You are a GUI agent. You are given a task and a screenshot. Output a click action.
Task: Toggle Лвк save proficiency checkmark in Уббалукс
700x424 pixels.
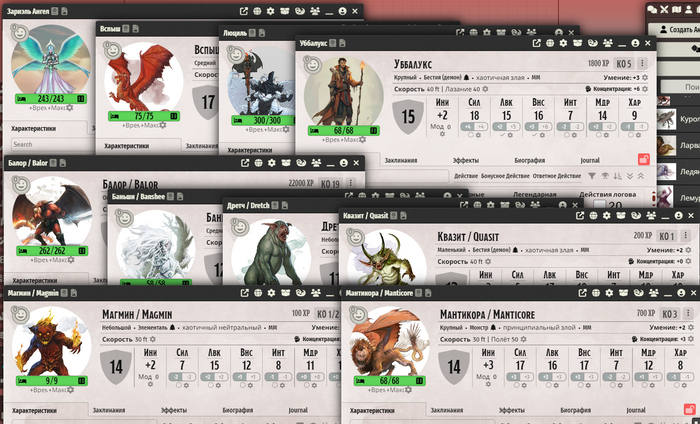[502, 135]
